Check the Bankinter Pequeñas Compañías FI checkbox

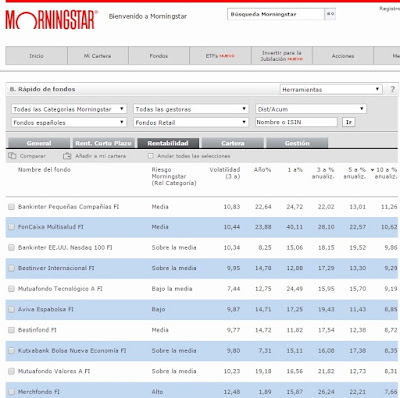11,207
